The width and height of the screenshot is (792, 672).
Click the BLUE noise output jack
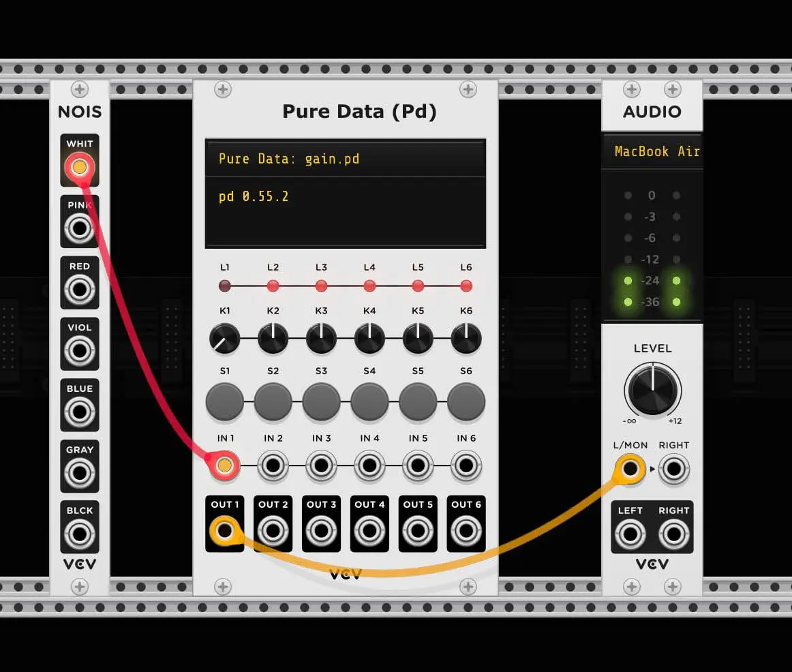79,412
